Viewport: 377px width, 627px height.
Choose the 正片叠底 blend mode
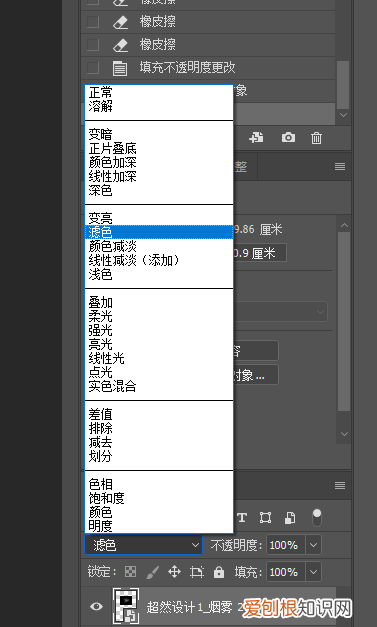click(x=159, y=148)
